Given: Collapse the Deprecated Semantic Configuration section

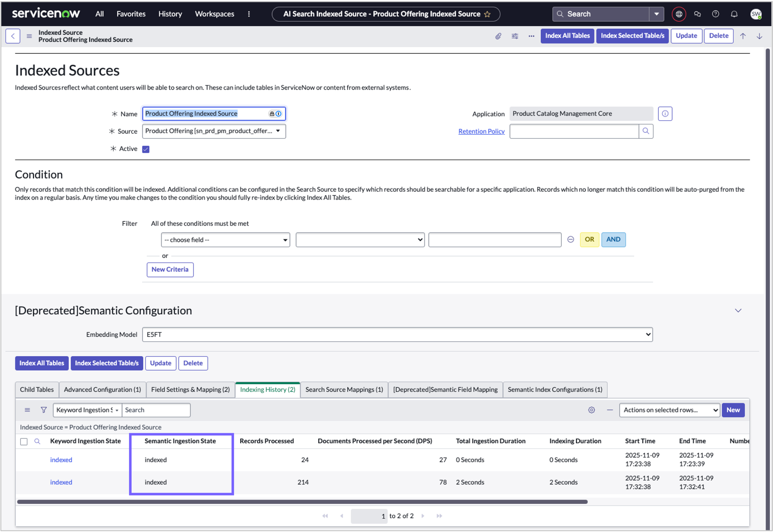Looking at the screenshot, I should click(x=738, y=311).
